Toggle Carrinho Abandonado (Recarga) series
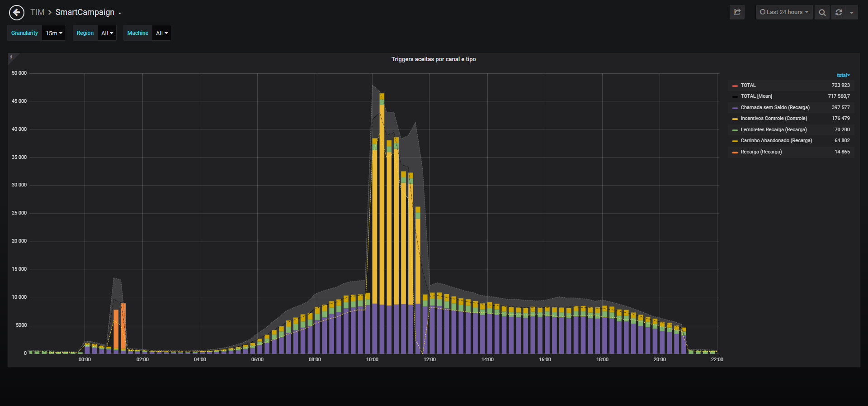Screen dimensions: 868x406 click(776, 140)
